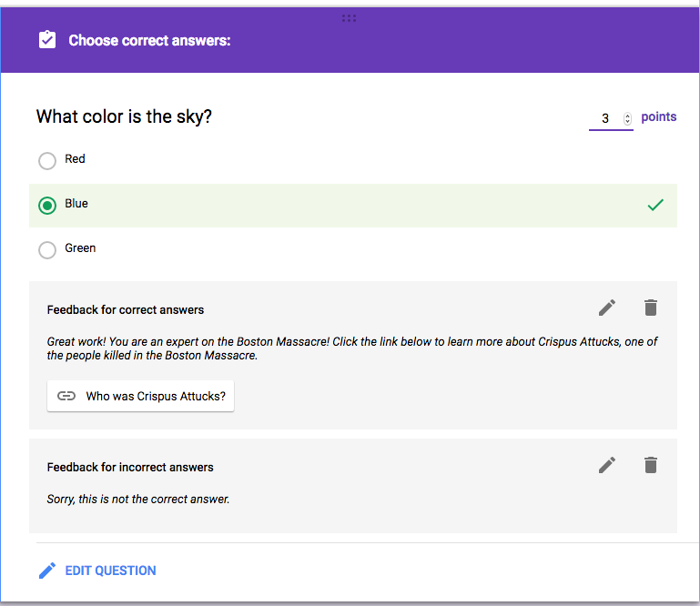Click the green correct-answer checkmark
The width and height of the screenshot is (700, 606).
655,205
